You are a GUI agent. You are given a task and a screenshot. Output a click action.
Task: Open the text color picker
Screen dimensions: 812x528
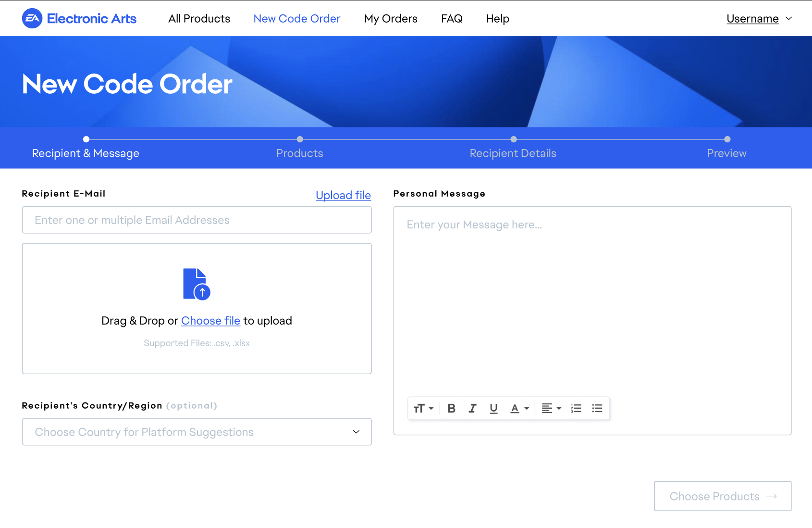pos(519,408)
